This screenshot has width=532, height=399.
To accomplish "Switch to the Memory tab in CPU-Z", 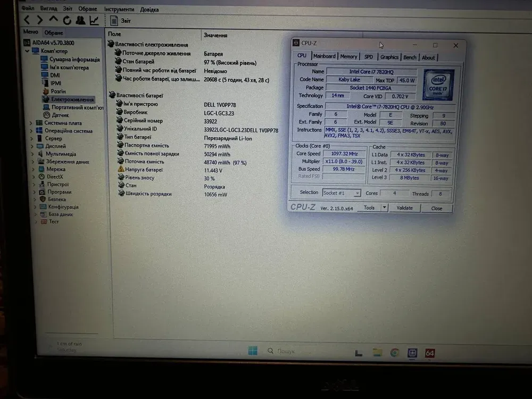I will [x=348, y=56].
